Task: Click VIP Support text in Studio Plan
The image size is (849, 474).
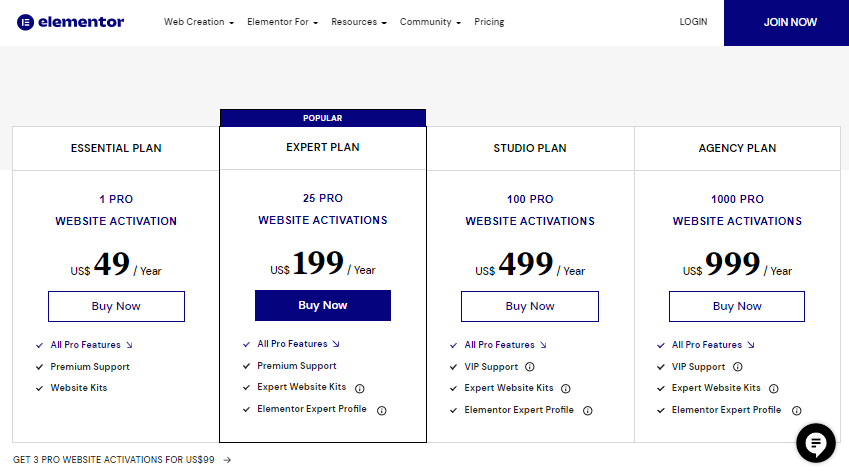Action: [491, 367]
